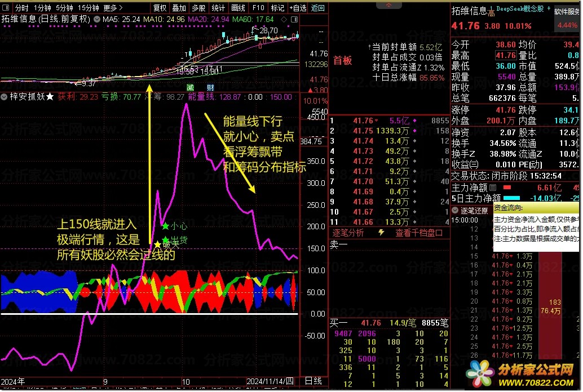
Task: Click the diamond icon in order row 5
Action: tap(414, 161)
